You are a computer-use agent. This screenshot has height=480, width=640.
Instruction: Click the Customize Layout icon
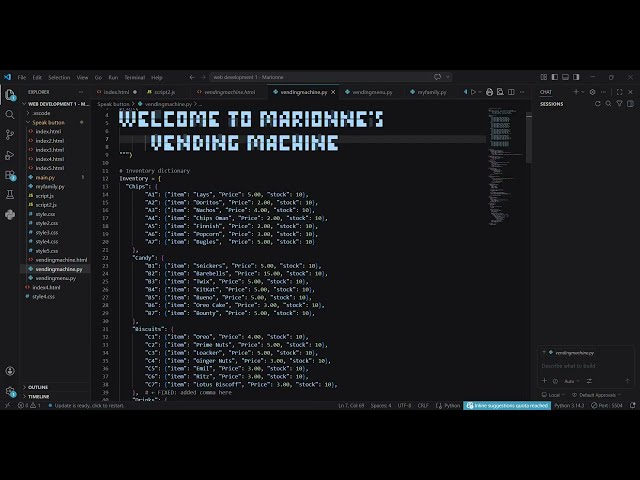(544, 77)
